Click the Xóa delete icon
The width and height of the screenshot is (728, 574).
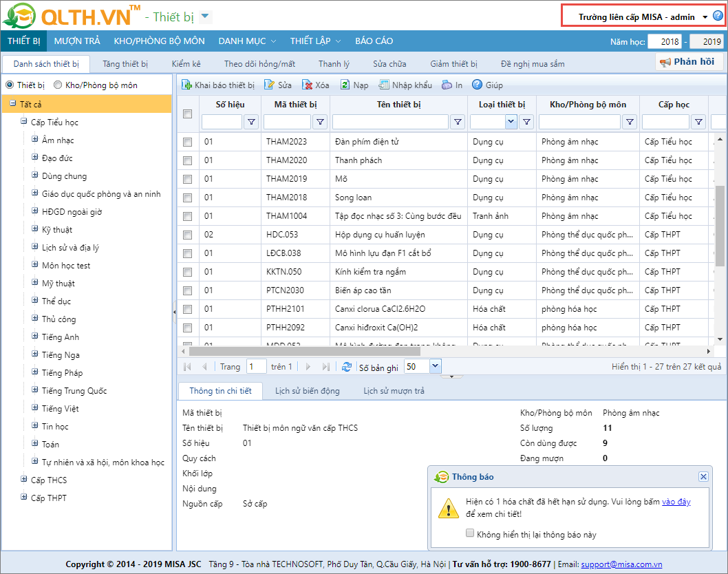pyautogui.click(x=307, y=85)
